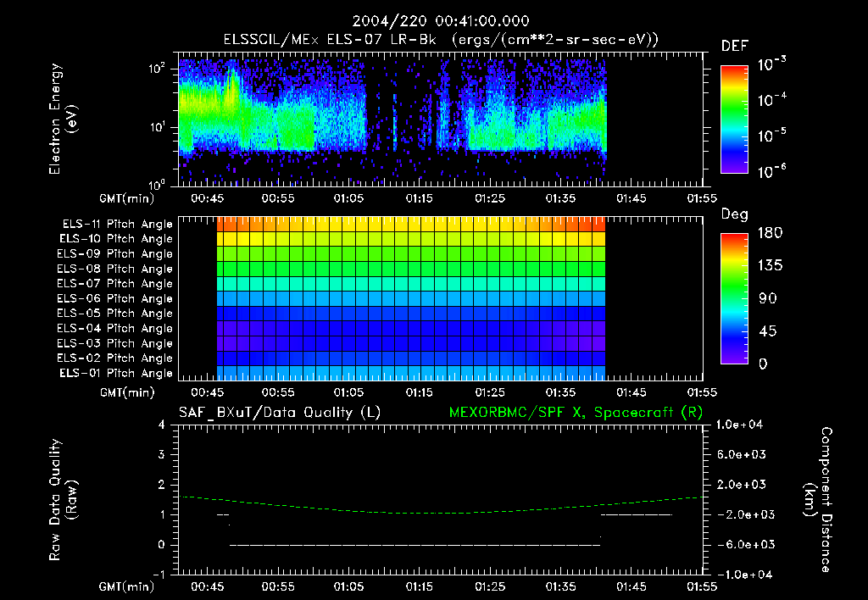Click the ELS-02 Pitch Angle row label
This screenshot has width=868, height=600.
(x=114, y=358)
